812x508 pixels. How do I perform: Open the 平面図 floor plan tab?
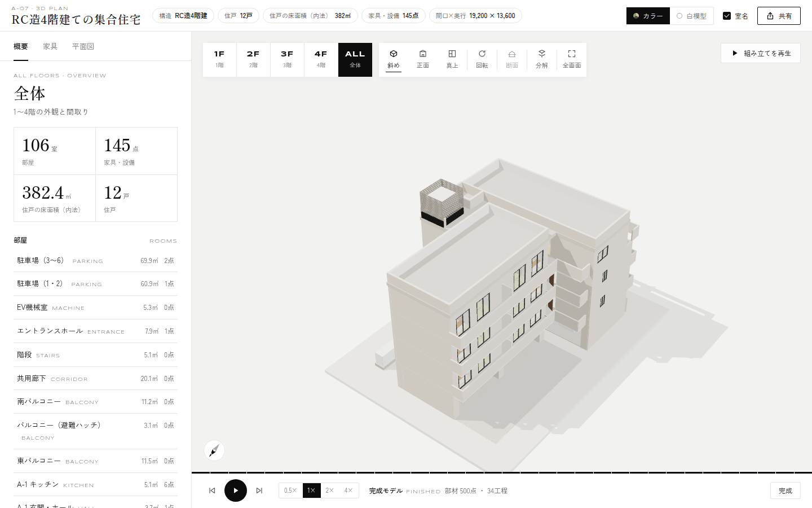tap(83, 47)
